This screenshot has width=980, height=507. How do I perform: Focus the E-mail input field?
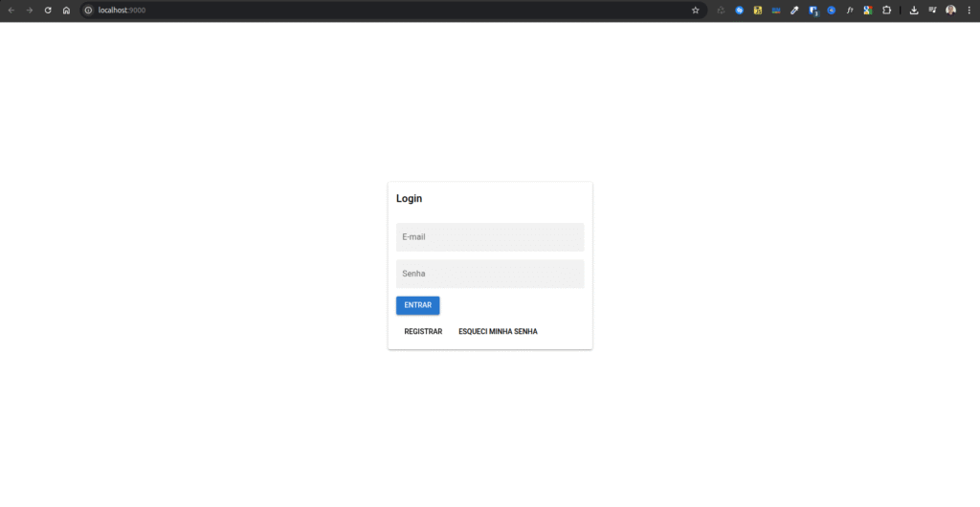point(490,237)
